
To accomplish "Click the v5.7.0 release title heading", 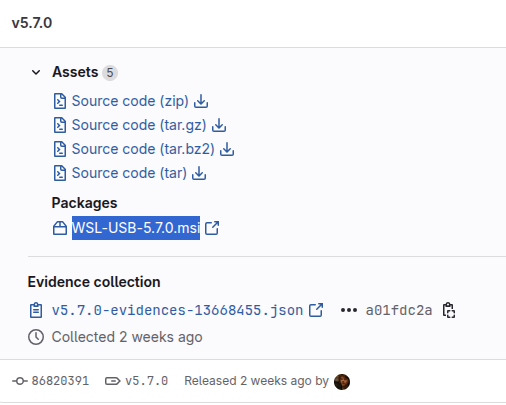I will tap(32, 23).
